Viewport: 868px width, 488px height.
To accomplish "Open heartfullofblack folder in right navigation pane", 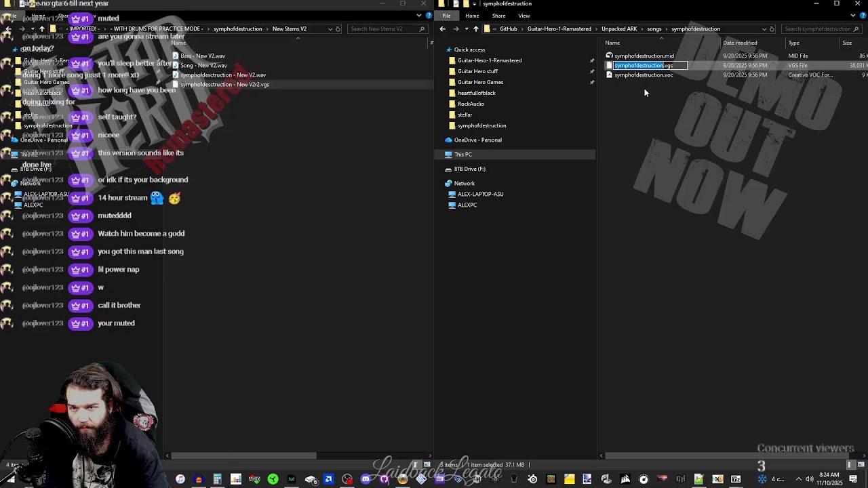I will point(476,93).
